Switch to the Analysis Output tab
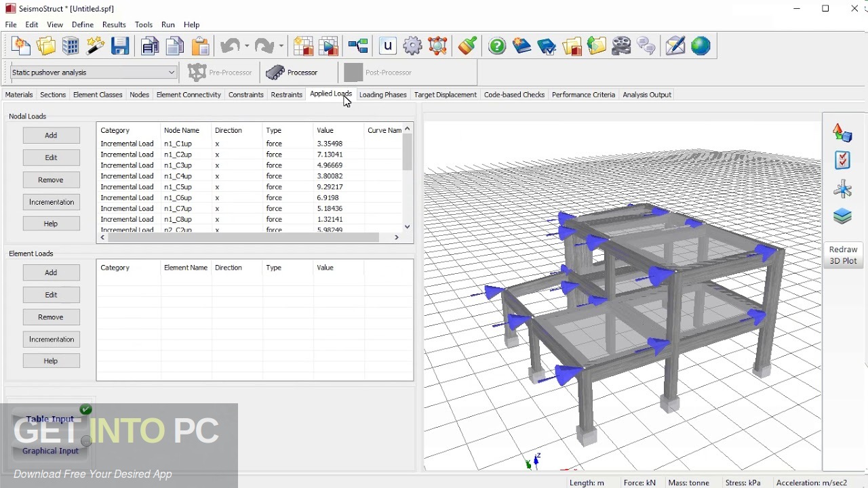 (647, 95)
